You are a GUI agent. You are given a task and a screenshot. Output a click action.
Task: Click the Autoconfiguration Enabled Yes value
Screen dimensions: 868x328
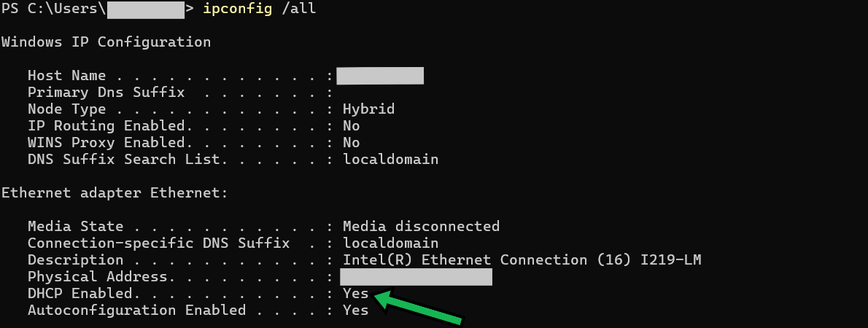coord(355,310)
